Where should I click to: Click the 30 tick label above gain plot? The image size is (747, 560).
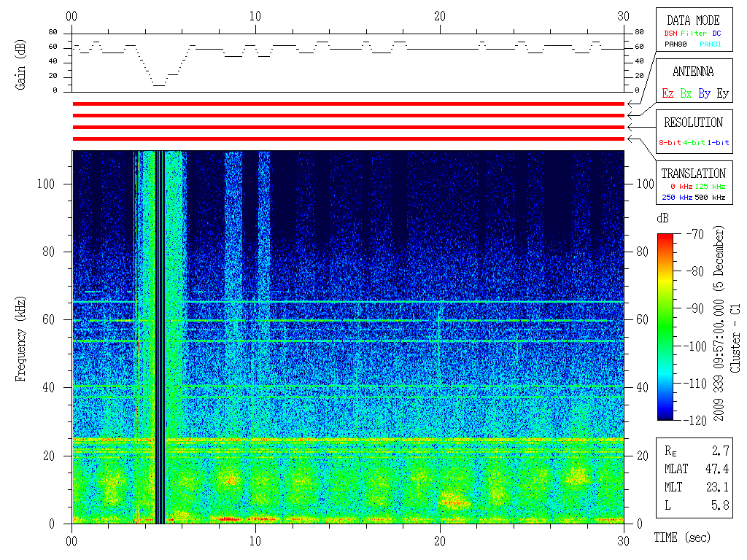624,17
